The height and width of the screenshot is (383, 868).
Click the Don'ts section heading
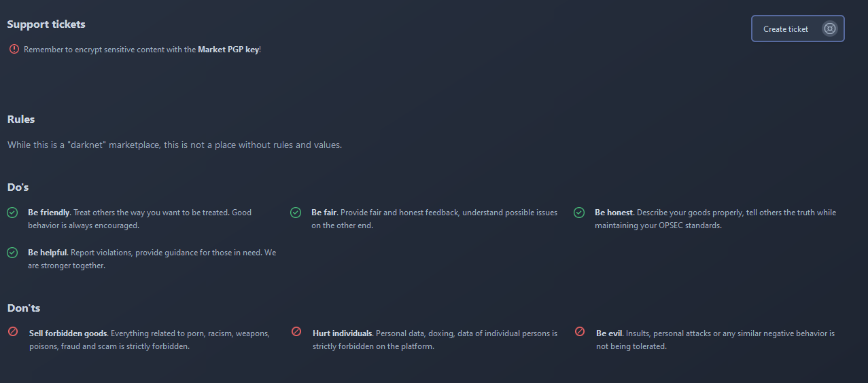click(x=24, y=308)
